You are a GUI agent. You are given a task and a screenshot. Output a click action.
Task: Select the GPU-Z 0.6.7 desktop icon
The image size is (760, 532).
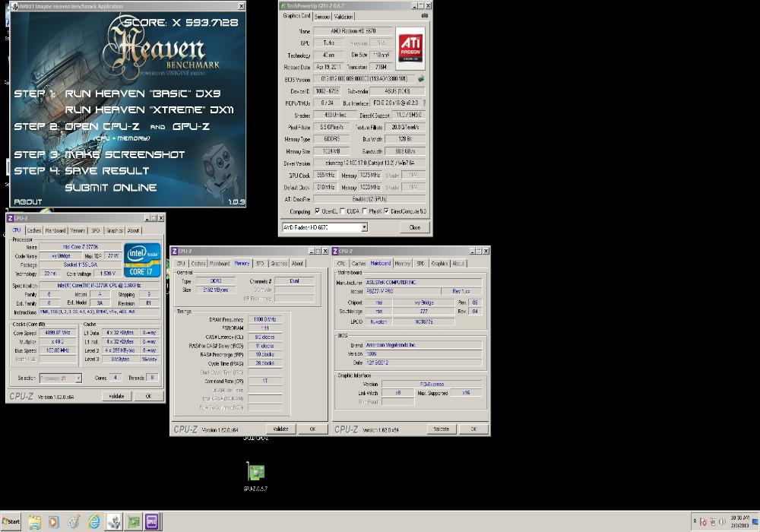(x=255, y=477)
